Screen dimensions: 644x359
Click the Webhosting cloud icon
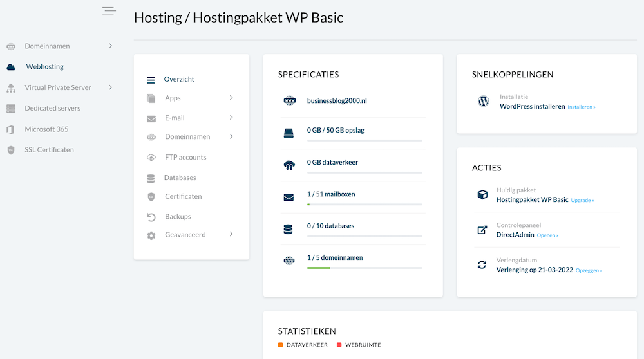pos(11,67)
